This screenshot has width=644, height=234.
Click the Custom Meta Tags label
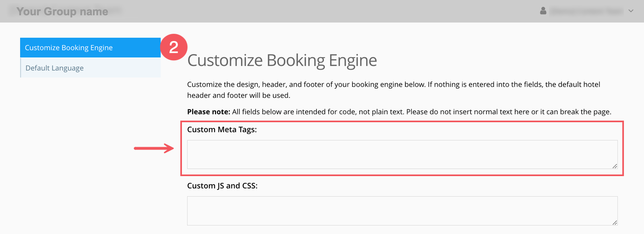pyautogui.click(x=222, y=129)
